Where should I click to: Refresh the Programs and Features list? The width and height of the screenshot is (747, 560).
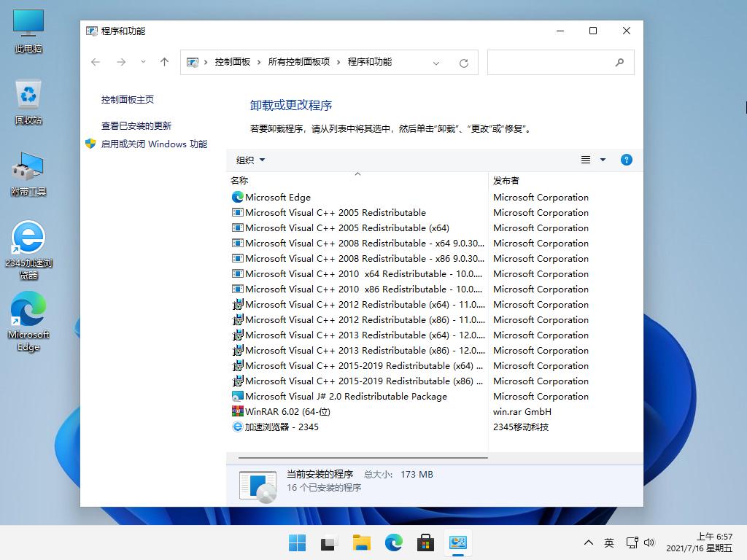[x=463, y=63]
